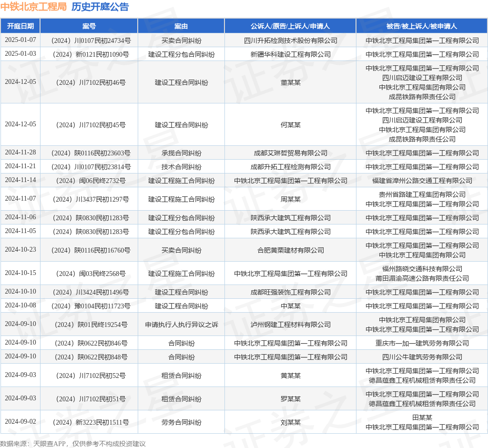Click plaintiff 新疆华科建设工程有限公司
The image size is (488, 448).
[290, 54]
